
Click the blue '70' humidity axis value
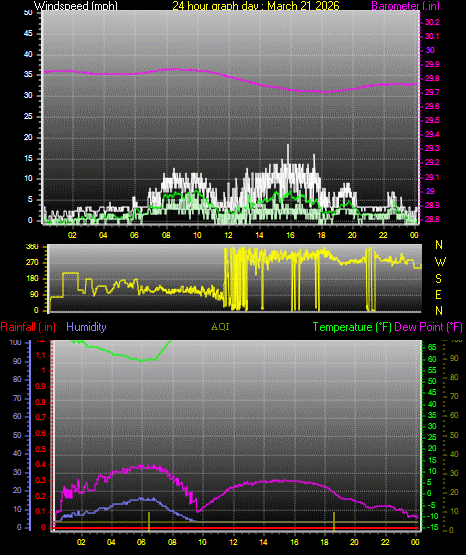[17, 399]
